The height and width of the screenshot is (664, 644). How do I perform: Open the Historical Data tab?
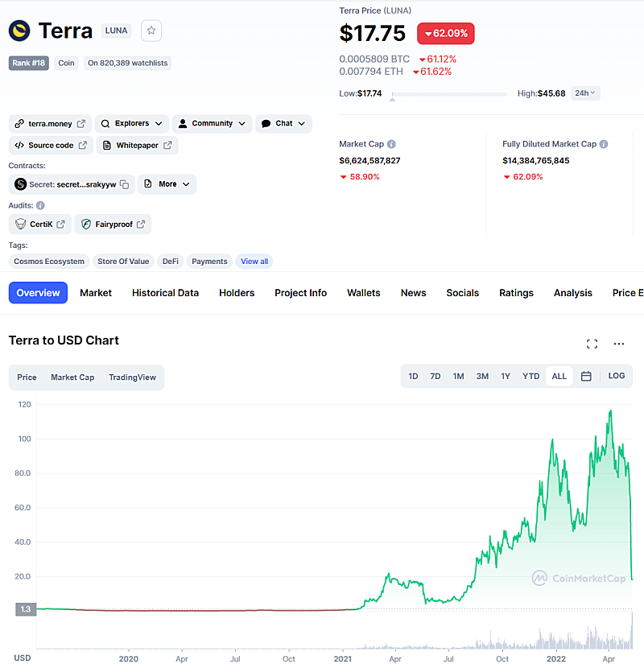point(165,293)
